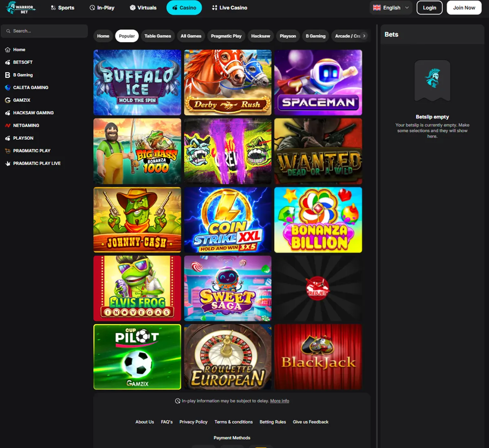Screen dimensions: 489x448
Task: Open Betting Rules link
Action: click(x=273, y=422)
